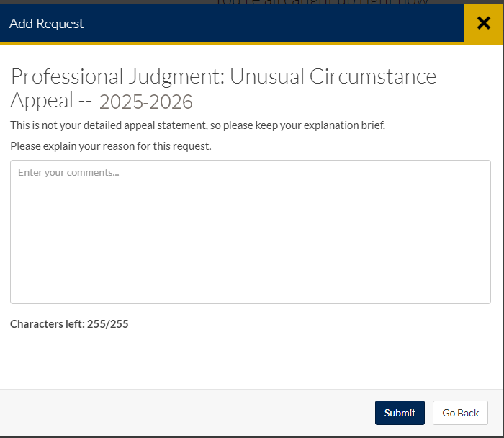This screenshot has width=504, height=438.
Task: Click the Add Request dialog title
Action: pyautogui.click(x=47, y=24)
